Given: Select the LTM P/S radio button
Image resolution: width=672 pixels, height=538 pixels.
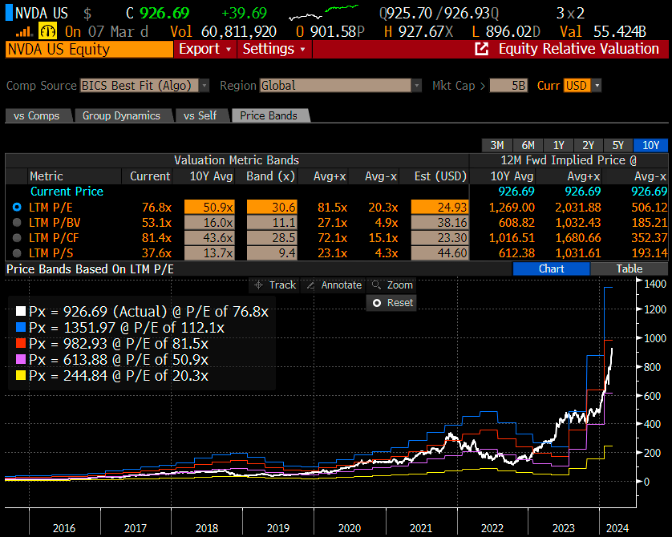Looking at the screenshot, I should (x=17, y=253).
